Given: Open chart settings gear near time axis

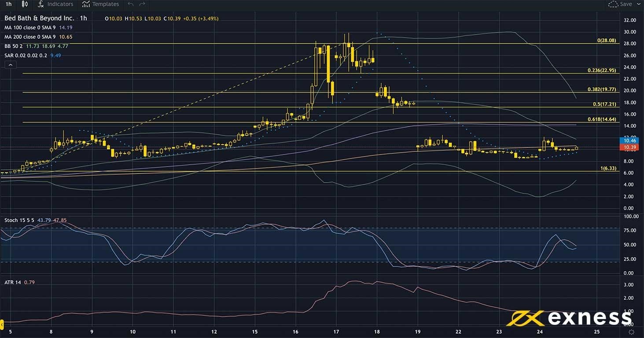Looking at the screenshot, I should click(x=632, y=331).
